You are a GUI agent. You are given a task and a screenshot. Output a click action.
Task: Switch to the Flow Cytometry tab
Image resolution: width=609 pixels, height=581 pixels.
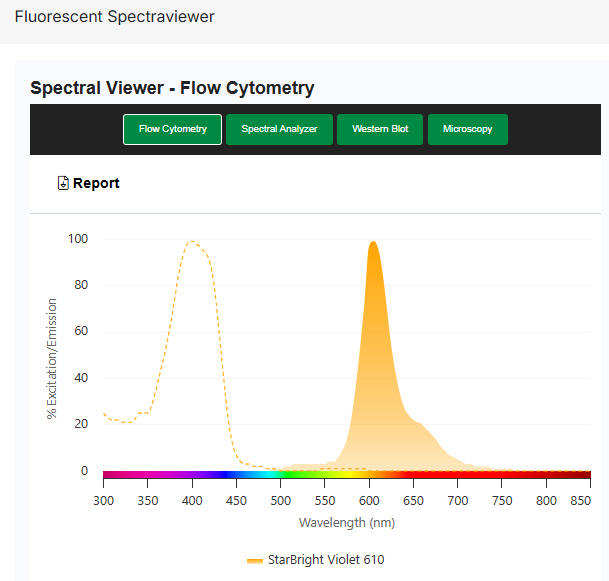[172, 129]
